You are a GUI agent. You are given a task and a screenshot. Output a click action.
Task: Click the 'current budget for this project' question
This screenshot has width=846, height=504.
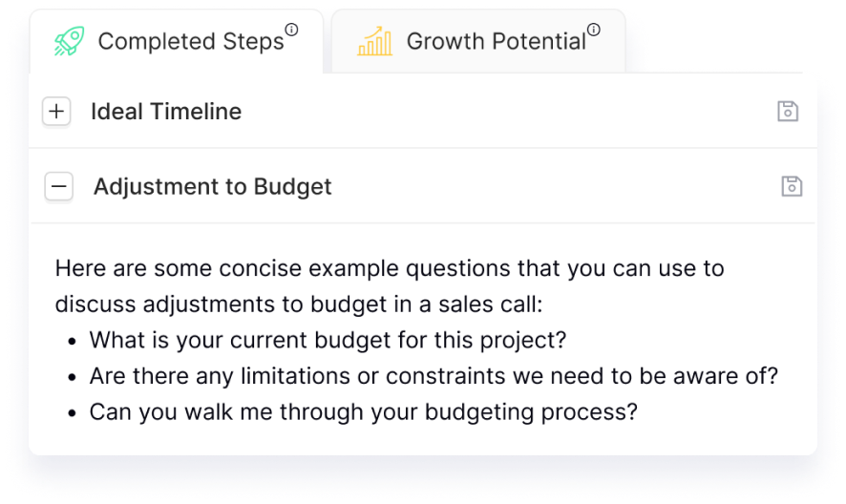click(x=328, y=341)
